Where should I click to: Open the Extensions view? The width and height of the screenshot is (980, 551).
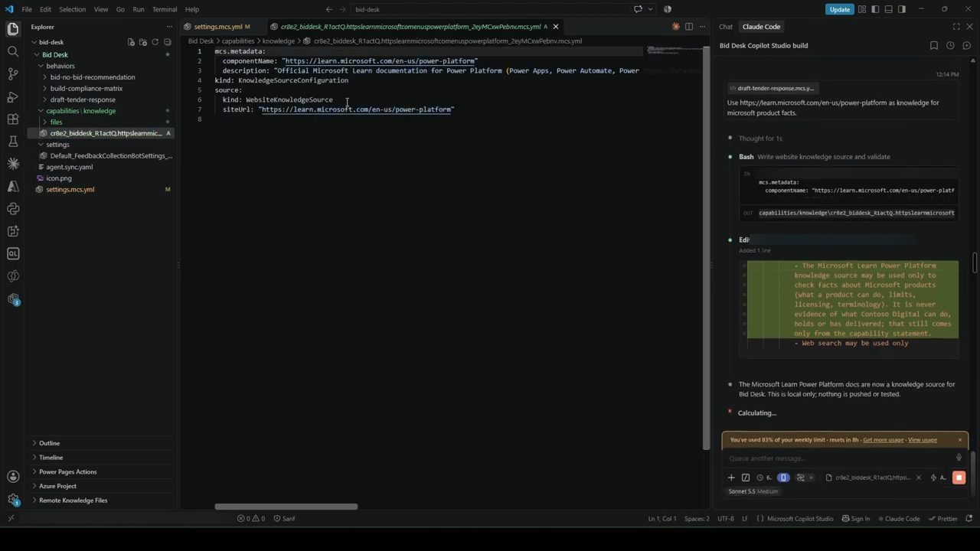pyautogui.click(x=13, y=119)
